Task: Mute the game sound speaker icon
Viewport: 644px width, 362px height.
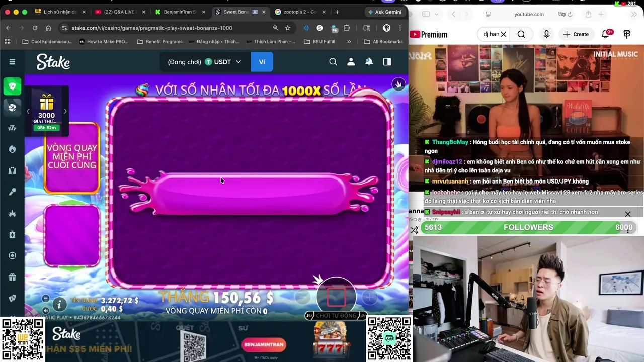Action: click(x=46, y=310)
